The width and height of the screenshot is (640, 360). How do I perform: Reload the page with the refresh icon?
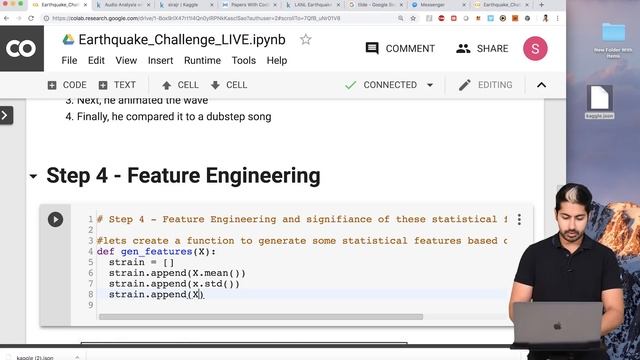(31, 18)
